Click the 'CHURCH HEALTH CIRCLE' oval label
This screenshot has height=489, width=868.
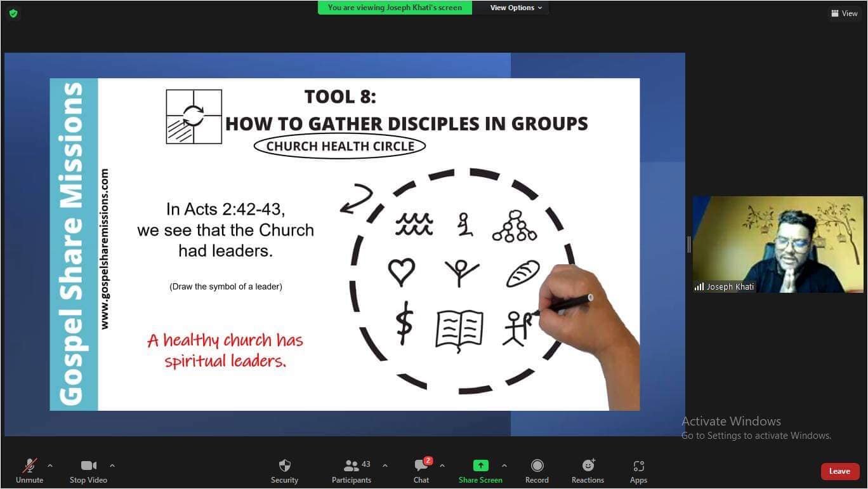[x=340, y=146]
